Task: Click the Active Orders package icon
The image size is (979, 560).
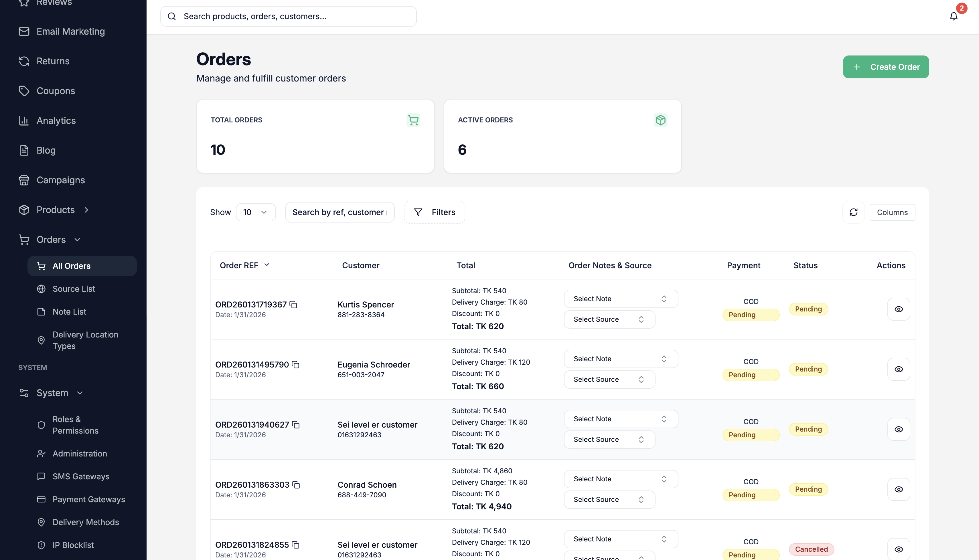Action: tap(660, 120)
